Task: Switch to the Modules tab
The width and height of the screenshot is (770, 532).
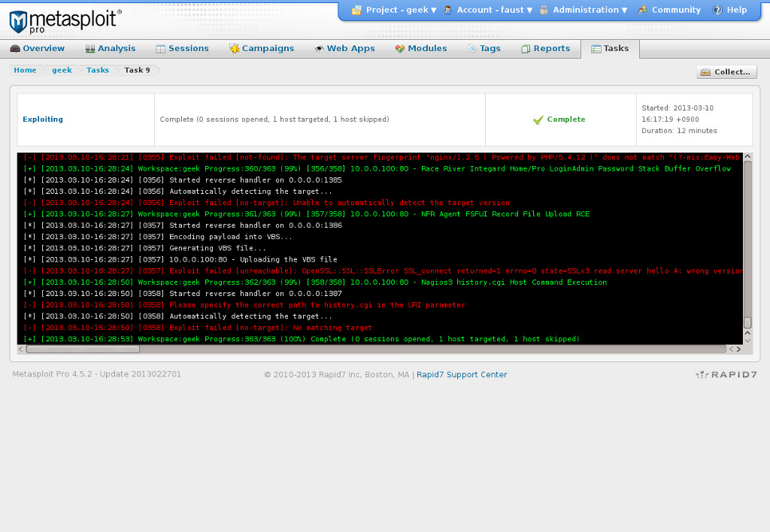Action: pos(421,49)
